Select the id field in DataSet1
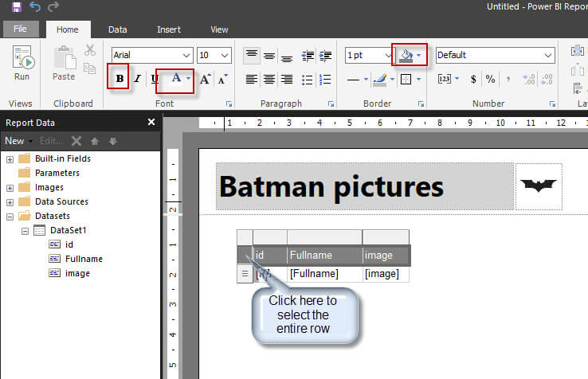 (x=69, y=244)
